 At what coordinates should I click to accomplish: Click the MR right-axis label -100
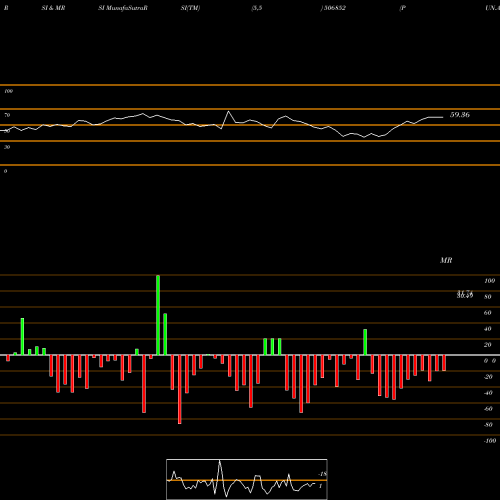pos(490,441)
